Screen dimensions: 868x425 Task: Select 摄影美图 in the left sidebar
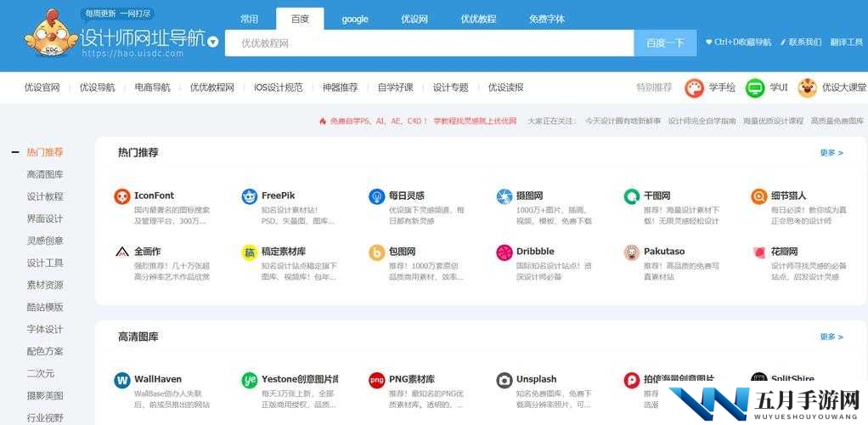[45, 395]
